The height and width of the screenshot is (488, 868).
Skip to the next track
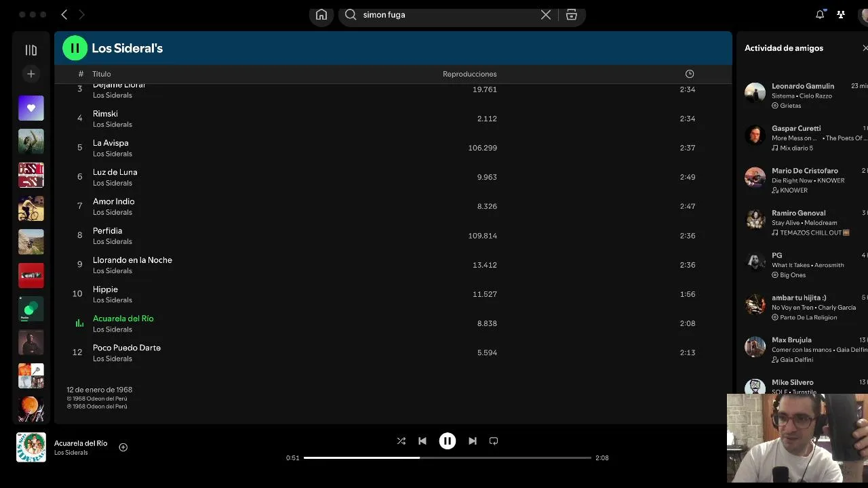(473, 441)
